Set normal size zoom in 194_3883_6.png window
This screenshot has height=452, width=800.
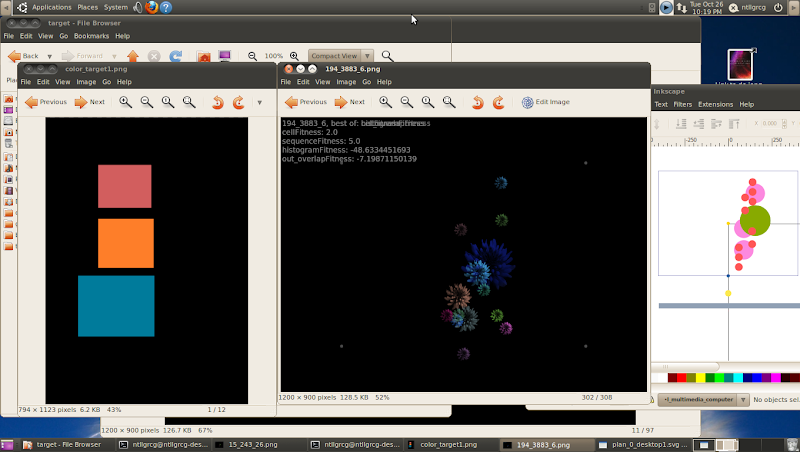[x=428, y=102]
